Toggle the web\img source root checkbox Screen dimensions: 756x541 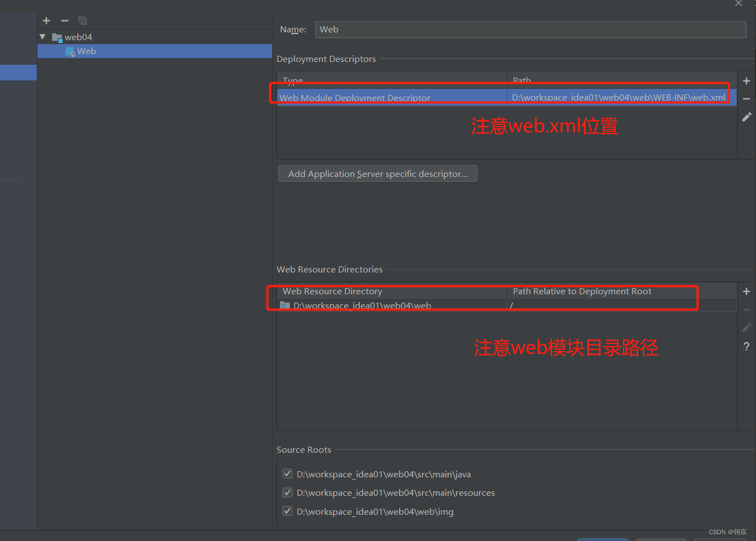tap(287, 511)
